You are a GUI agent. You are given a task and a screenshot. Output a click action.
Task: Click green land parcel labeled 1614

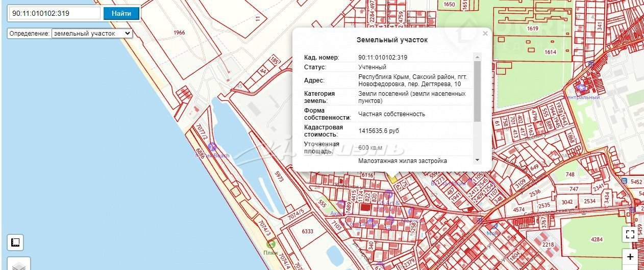click(550, 52)
